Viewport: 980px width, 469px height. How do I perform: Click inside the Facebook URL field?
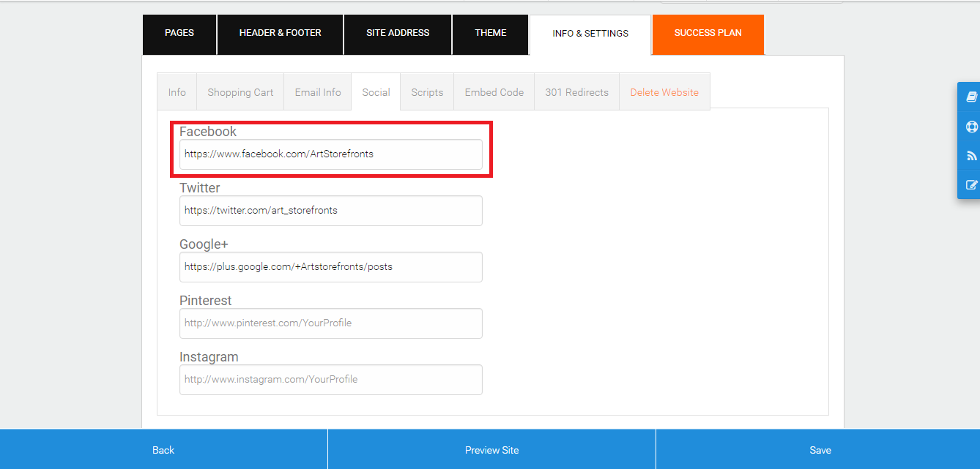point(331,154)
